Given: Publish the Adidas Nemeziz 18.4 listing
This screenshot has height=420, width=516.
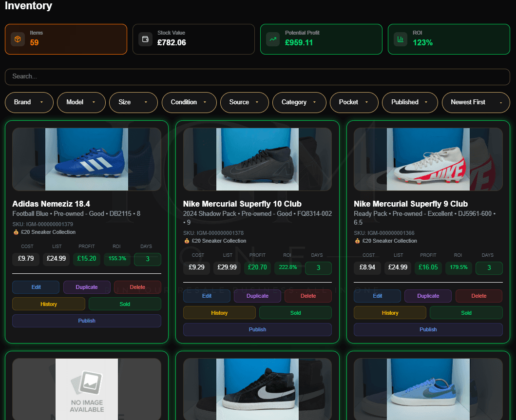Looking at the screenshot, I should click(87, 321).
